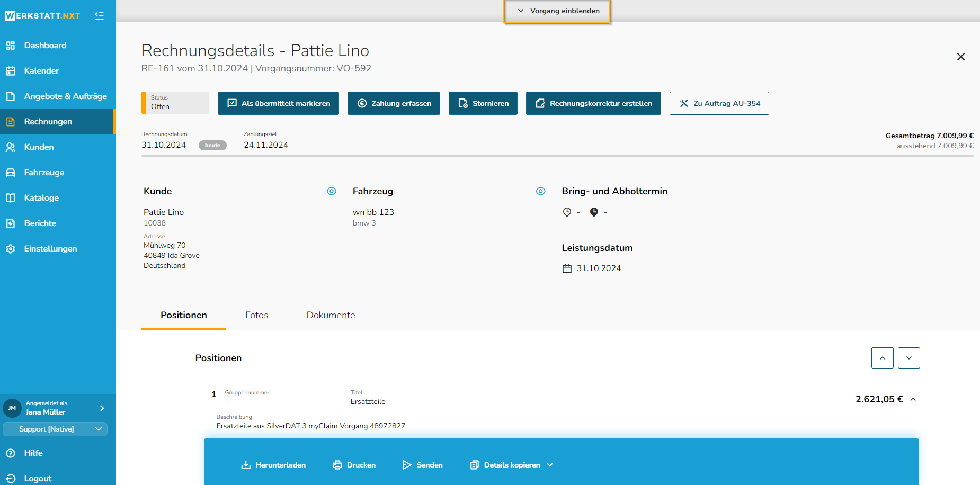980x485 pixels.
Task: Click Herunterladen in the bottom bar
Action: (x=273, y=465)
